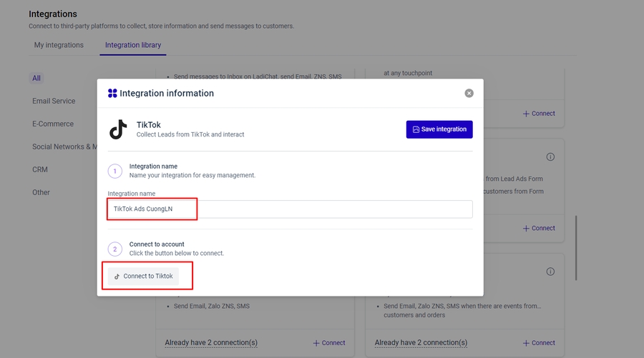Switch to the My integrations tab
Viewport: 644px width, 358px height.
click(59, 45)
